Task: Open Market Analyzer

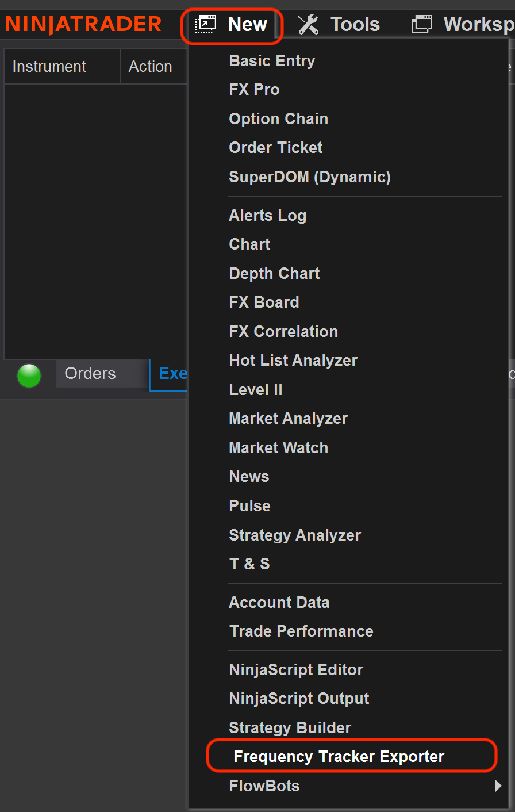Action: (x=288, y=419)
